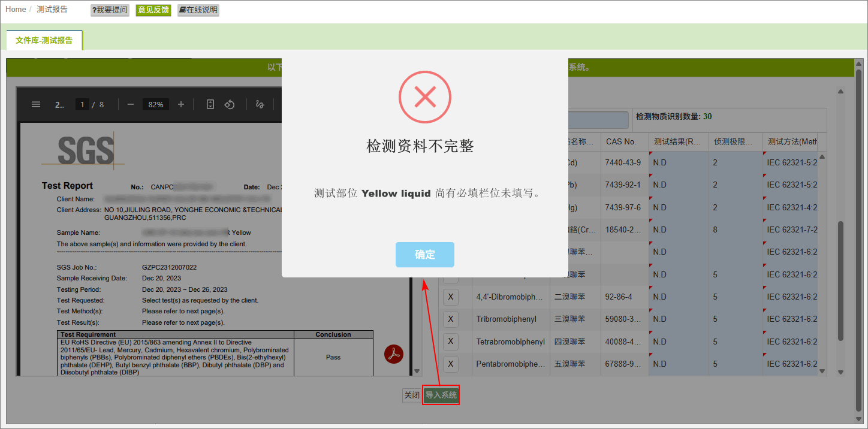Click the down arrow of the panel scrollbar
The height and width of the screenshot is (429, 868).
pos(841,372)
